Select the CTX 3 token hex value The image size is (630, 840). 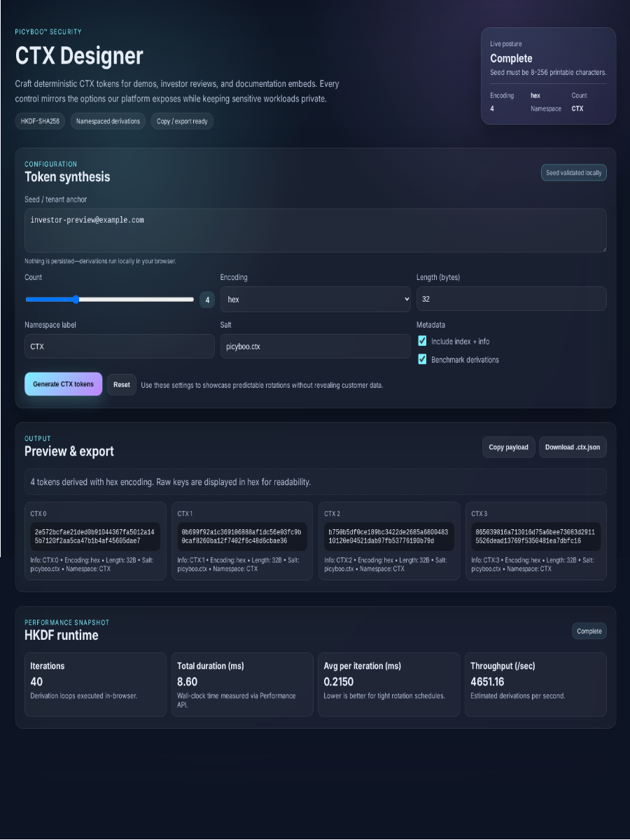[535, 535]
